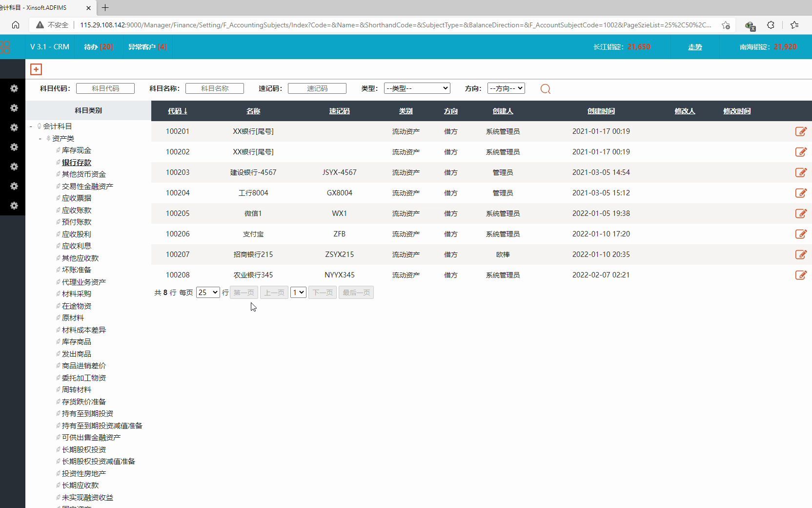812x508 pixels.
Task: Open 异常客户 menu item
Action: 148,47
